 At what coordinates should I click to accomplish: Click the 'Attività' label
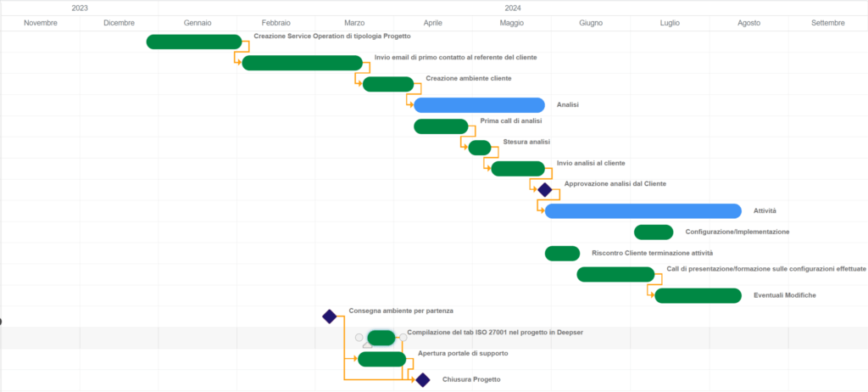pos(765,211)
